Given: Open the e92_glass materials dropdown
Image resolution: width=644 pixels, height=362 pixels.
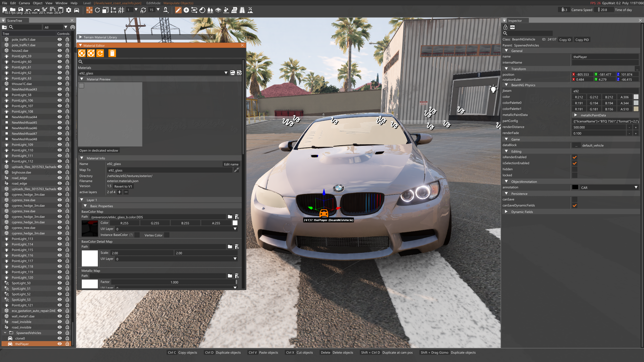Looking at the screenshot, I should tap(153, 73).
